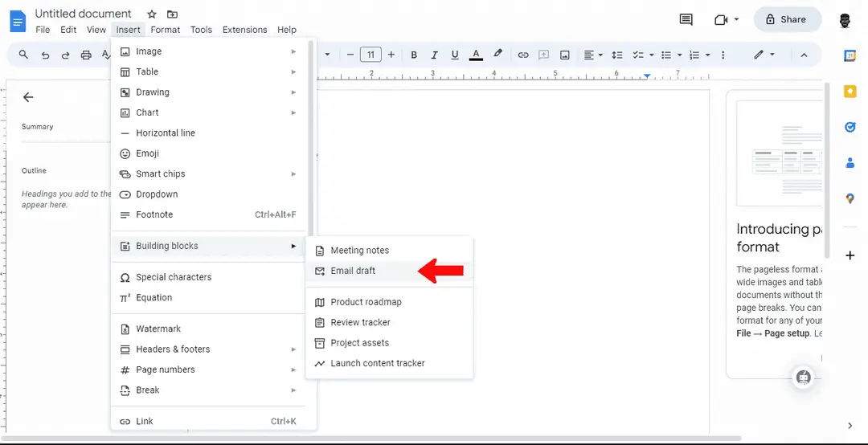868x445 pixels.
Task: Click the Undo arrow icon
Action: pos(45,55)
